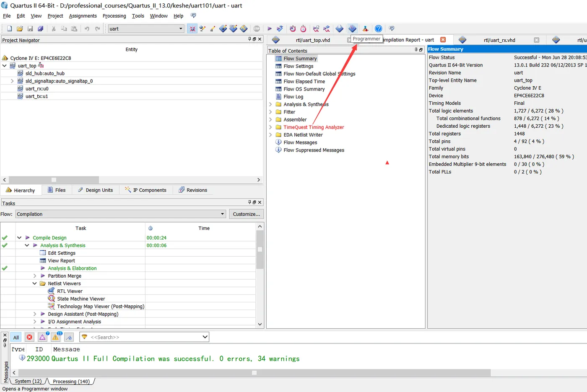Click the Undo arrow toolbar icon

point(87,28)
